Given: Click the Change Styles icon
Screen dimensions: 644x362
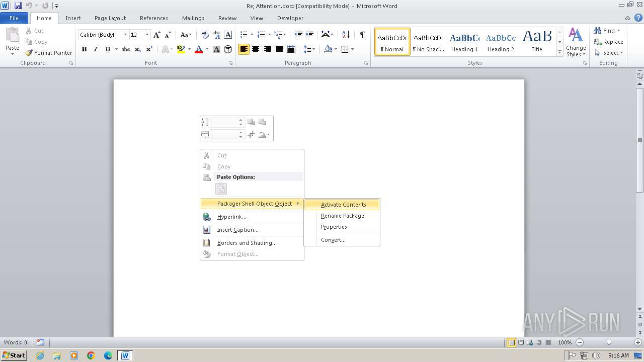Looking at the screenshot, I should [x=576, y=42].
